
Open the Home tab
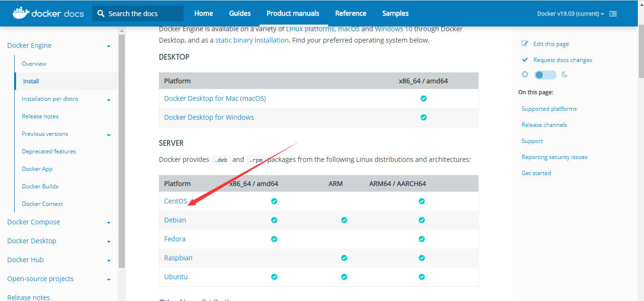[x=204, y=13]
